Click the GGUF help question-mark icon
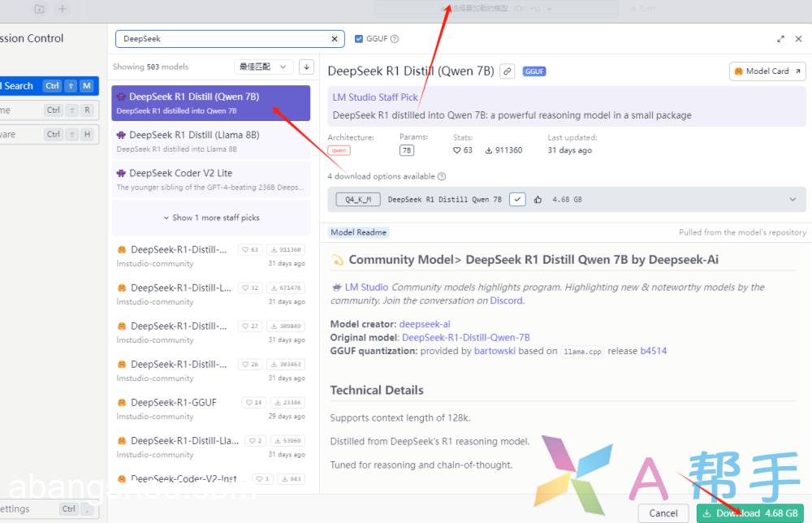 coord(395,38)
